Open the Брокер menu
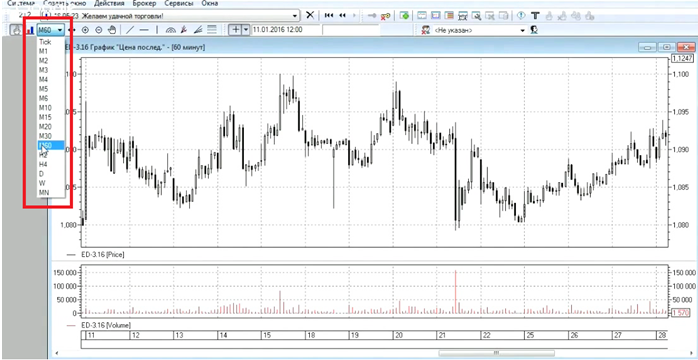This screenshot has width=698, height=360. pos(144,4)
